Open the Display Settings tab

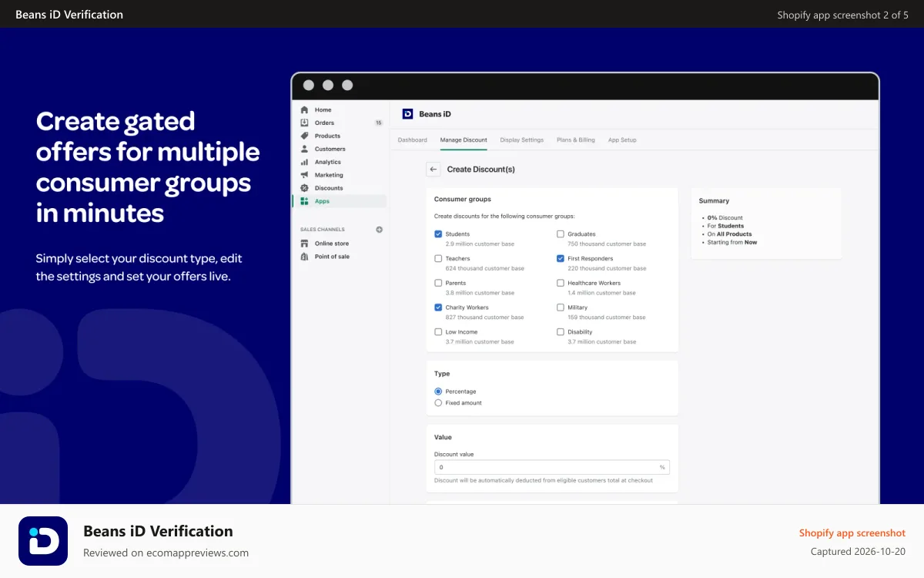coord(522,140)
